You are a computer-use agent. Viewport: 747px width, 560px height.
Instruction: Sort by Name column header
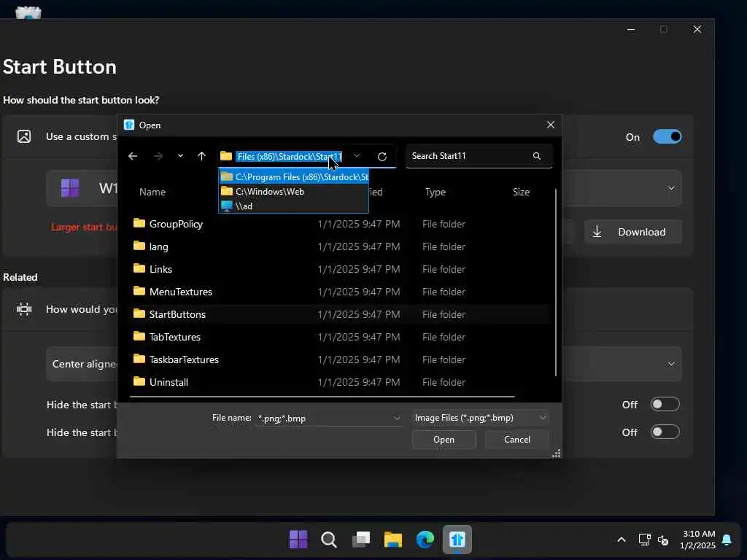point(152,192)
